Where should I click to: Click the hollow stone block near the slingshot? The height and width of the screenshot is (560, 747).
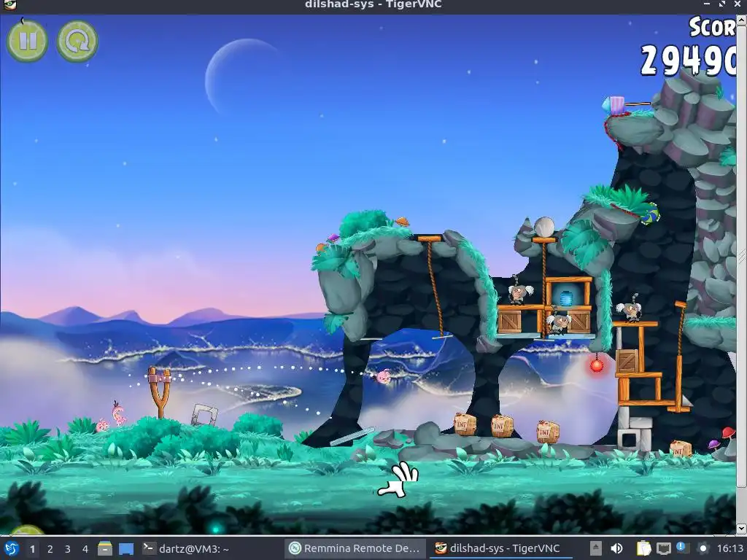pyautogui.click(x=204, y=415)
